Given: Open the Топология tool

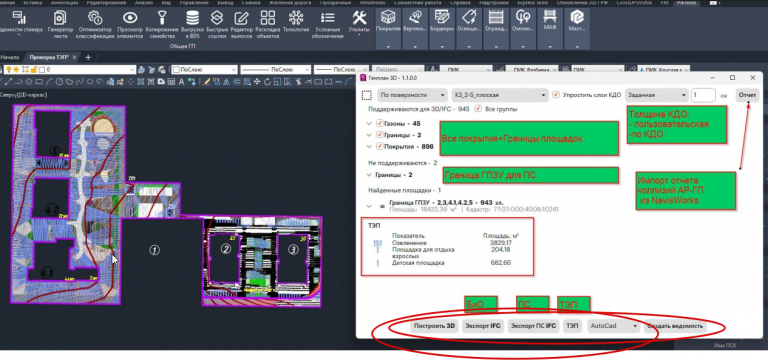Looking at the screenshot, I should 295,24.
